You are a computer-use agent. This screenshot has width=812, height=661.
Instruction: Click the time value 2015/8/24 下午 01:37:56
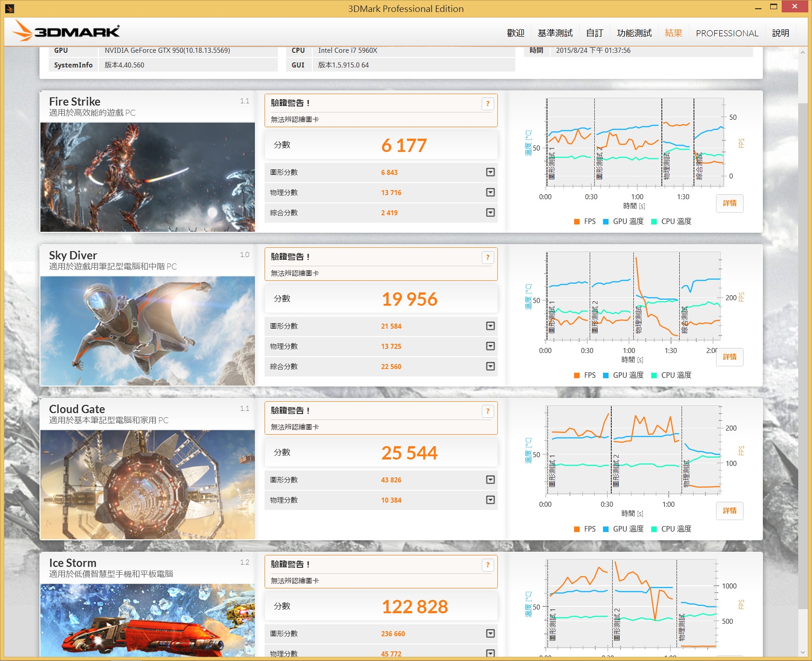(x=593, y=50)
